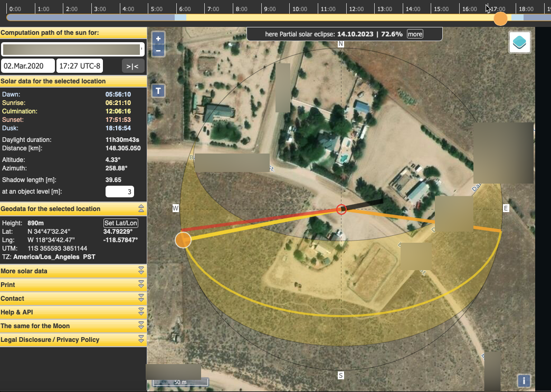This screenshot has width=551, height=392.
Task: Open the Legal Disclosure / Privacy Policy section
Action: pos(73,339)
